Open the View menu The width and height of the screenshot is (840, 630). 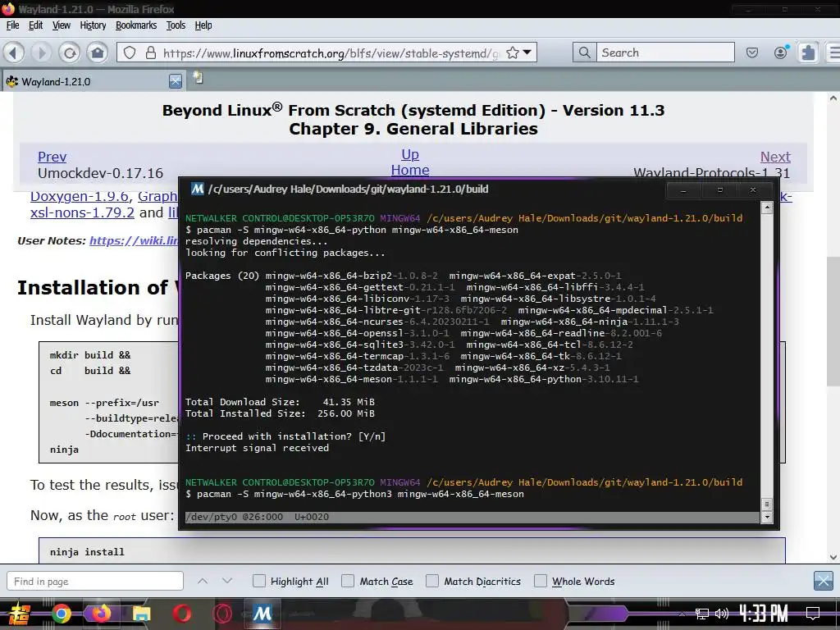point(61,25)
